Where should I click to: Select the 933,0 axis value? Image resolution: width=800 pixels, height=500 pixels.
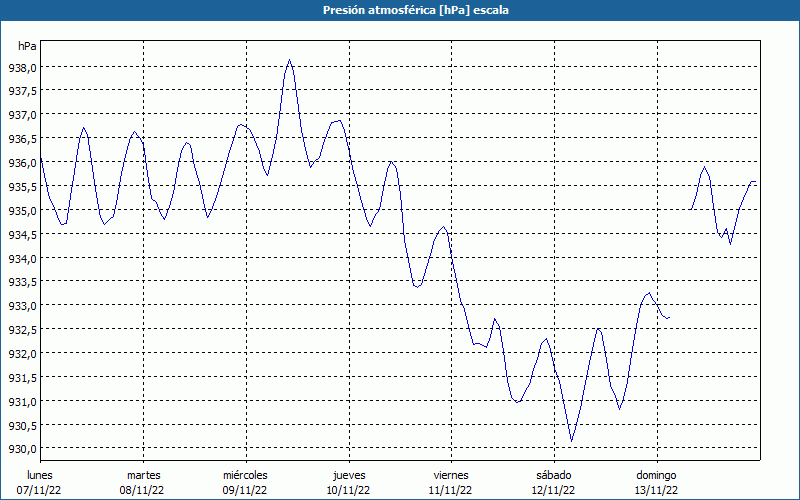click(x=22, y=306)
